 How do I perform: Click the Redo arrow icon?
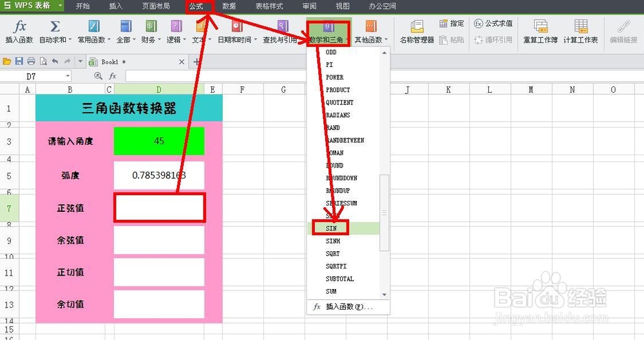[68, 62]
